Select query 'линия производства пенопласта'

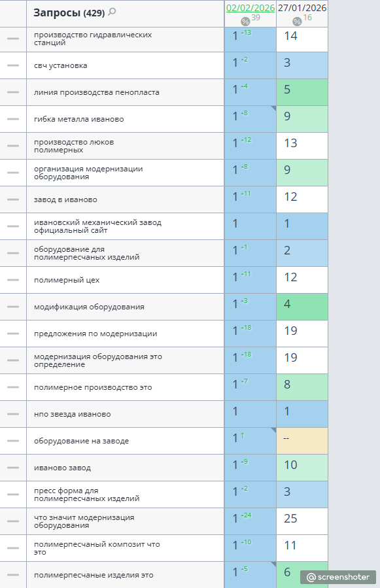point(96,92)
